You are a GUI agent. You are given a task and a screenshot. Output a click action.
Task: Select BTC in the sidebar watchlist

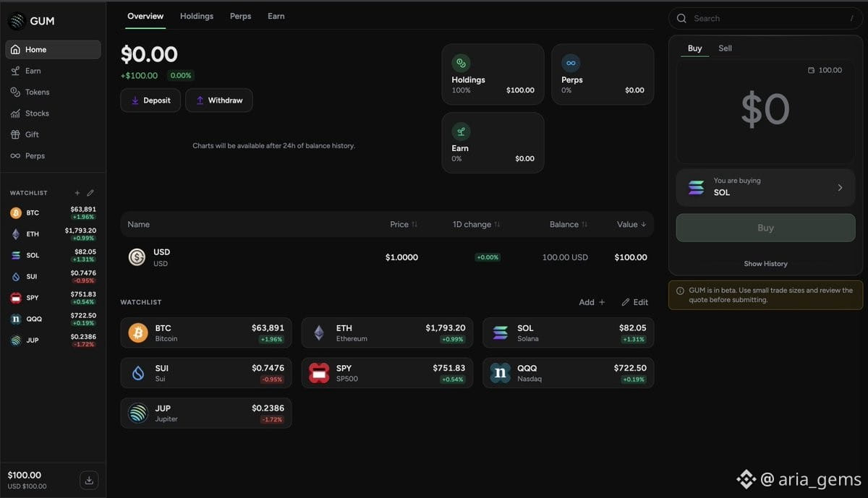[53, 213]
